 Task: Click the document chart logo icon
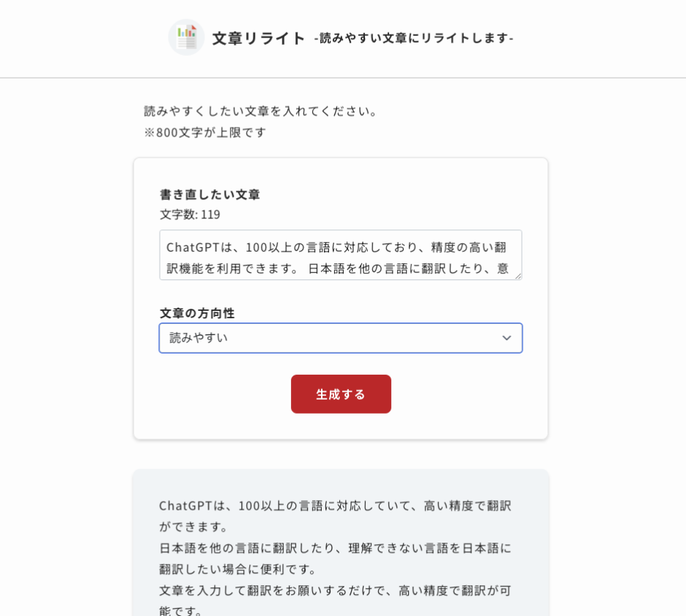185,37
